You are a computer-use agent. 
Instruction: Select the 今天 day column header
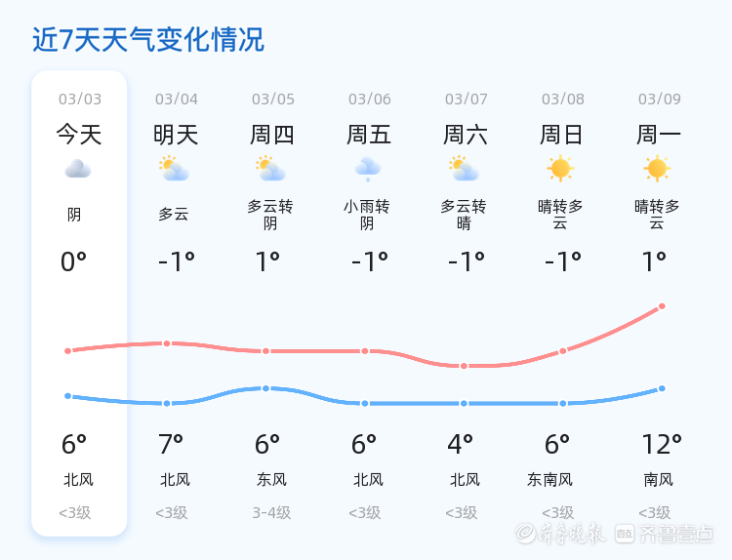(78, 134)
